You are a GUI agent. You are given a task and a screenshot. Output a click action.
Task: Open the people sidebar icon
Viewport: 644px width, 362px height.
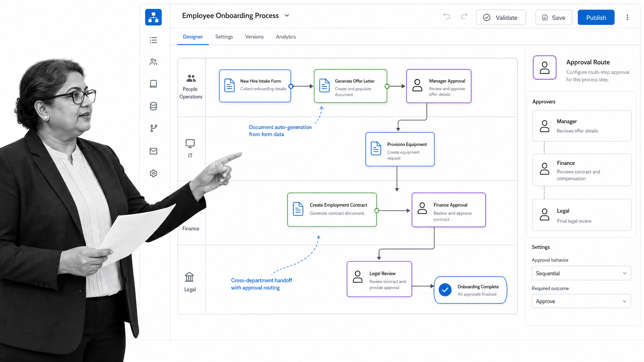(153, 62)
